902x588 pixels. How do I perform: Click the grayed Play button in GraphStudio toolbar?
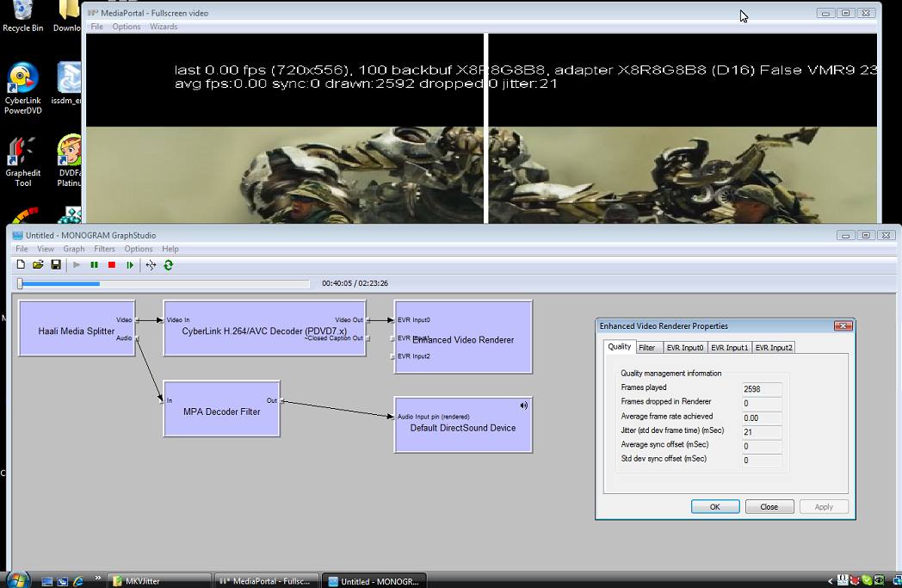pyautogui.click(x=77, y=264)
